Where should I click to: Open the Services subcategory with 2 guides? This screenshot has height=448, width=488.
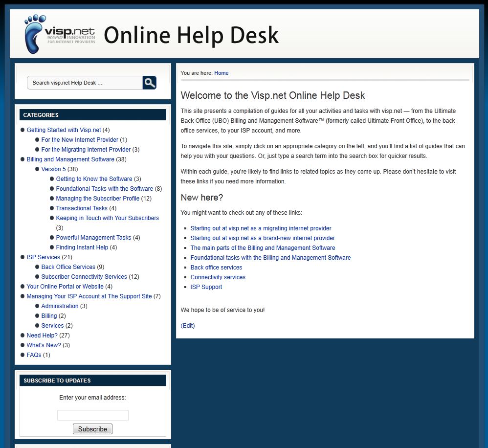pyautogui.click(x=52, y=326)
